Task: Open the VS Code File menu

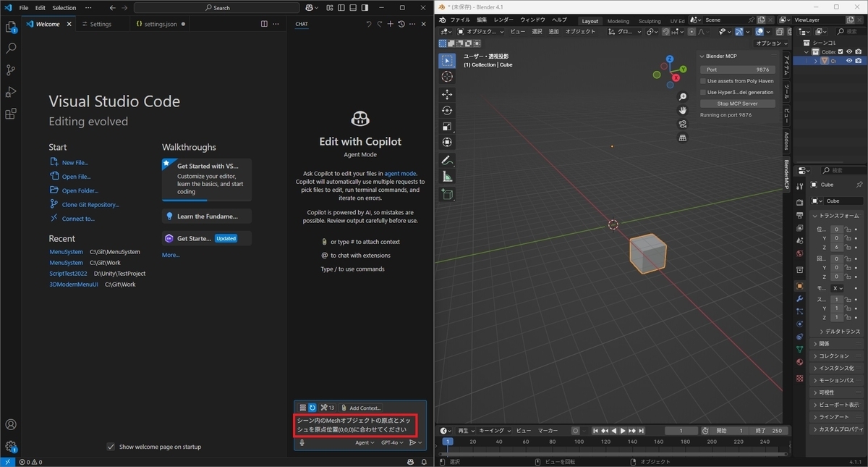Action: point(24,8)
